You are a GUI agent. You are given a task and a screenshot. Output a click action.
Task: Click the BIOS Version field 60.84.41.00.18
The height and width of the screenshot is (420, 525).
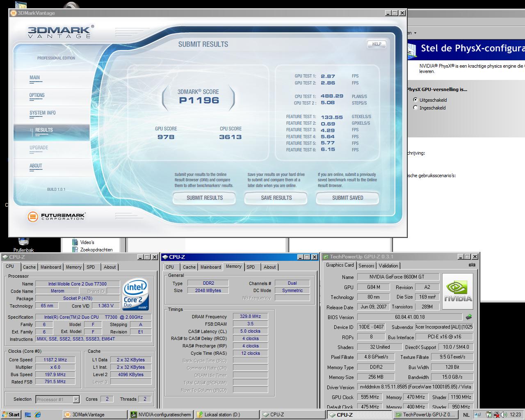[410, 317]
